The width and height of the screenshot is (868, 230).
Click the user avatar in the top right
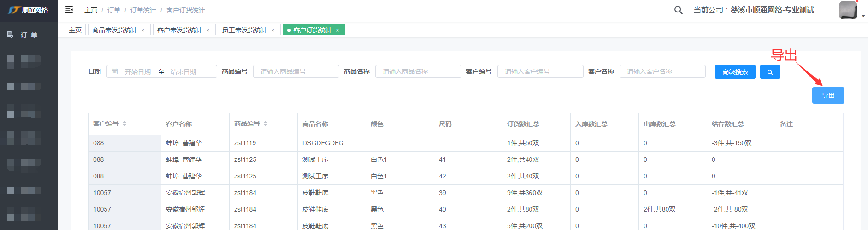pos(848,10)
